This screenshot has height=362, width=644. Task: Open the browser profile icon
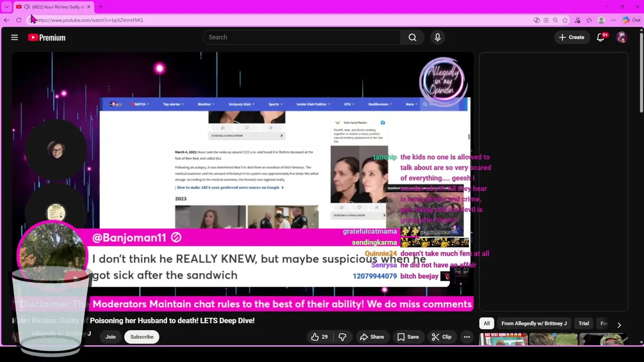[x=601, y=20]
